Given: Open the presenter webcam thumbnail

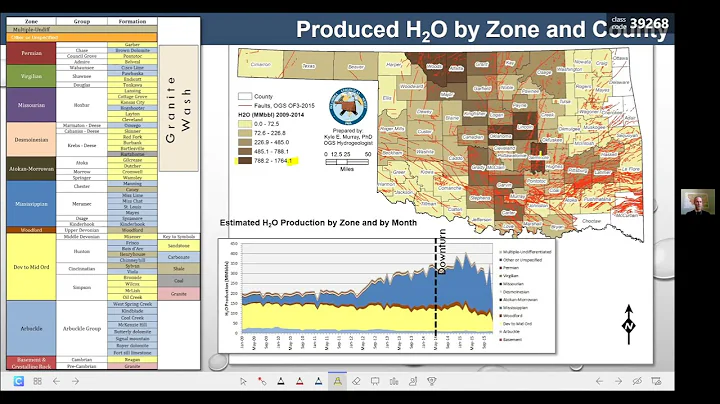Looking at the screenshot, I should point(698,202).
